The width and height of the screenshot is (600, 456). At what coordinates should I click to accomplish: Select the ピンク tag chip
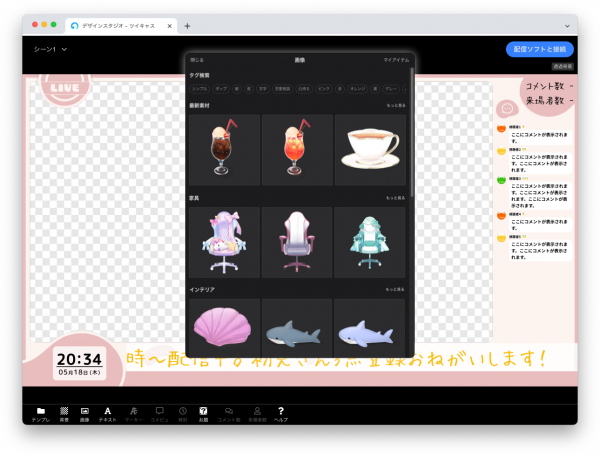(x=324, y=89)
